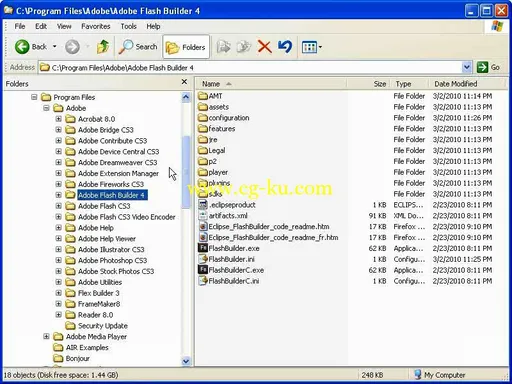Select Adobe Dreamweaver CS3 folder in tree
Screen dimensions: 512x384
[x=117, y=163]
